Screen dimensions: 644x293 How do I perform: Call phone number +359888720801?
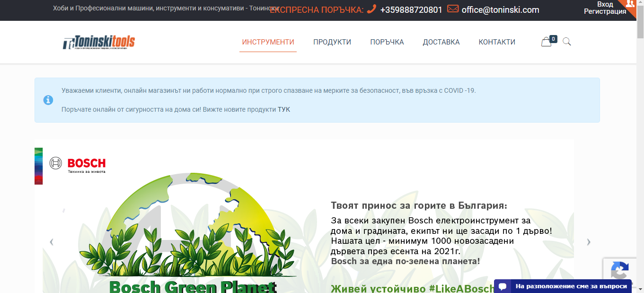click(x=411, y=10)
